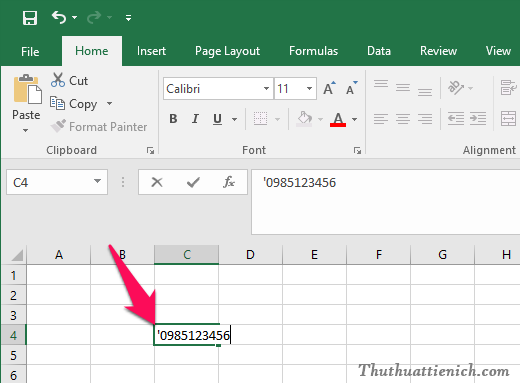Open the Page Layout tab
The image size is (520, 383).
click(x=227, y=51)
